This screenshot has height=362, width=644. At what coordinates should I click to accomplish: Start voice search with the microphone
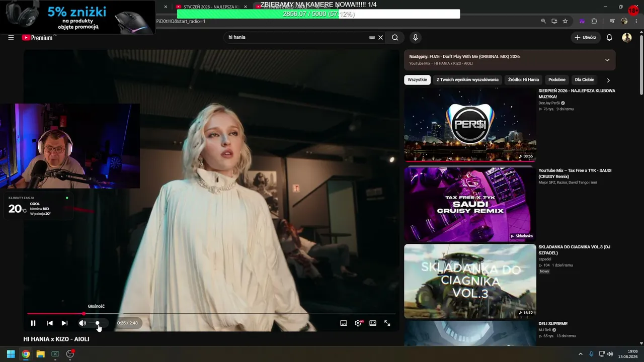415,37
